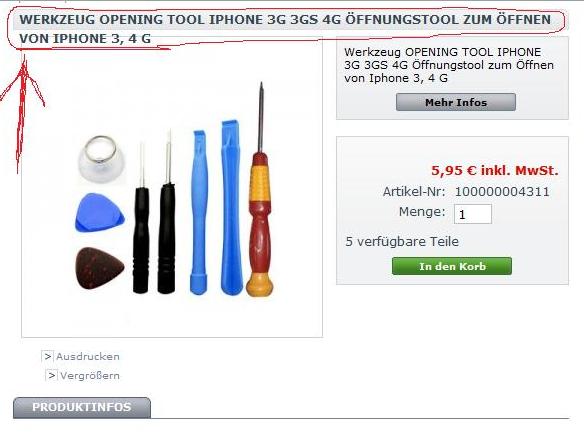This screenshot has width=584, height=435.
Task: Click the arrow icon beside Ausdrucken
Action: click(x=48, y=356)
